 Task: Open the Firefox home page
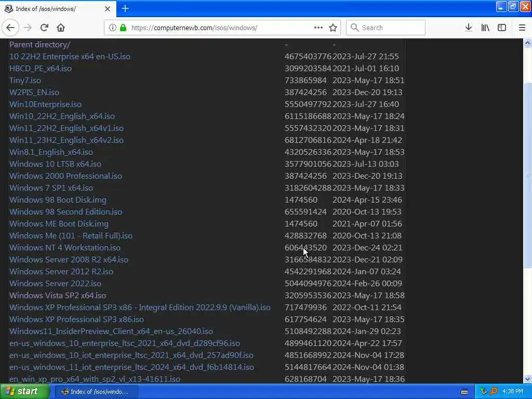pos(61,28)
